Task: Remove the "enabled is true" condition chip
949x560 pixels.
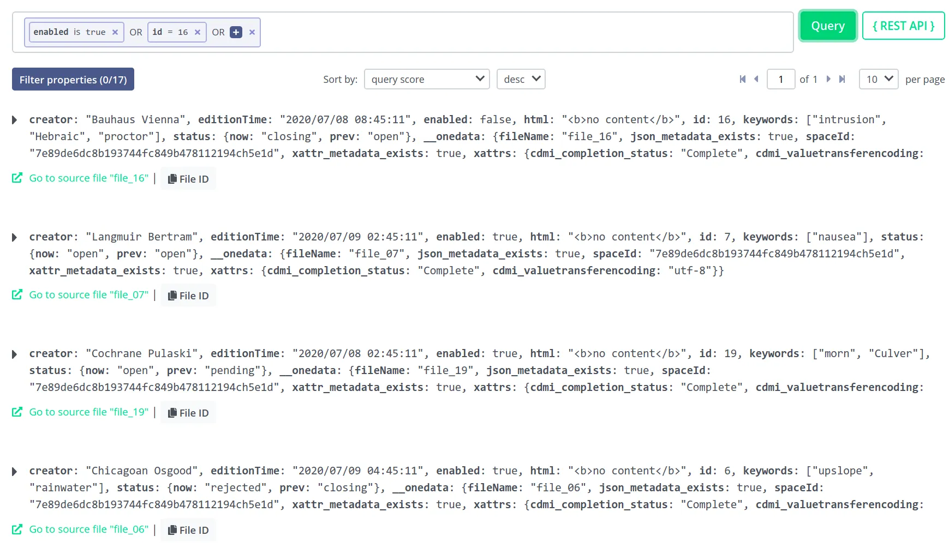Action: click(x=115, y=32)
